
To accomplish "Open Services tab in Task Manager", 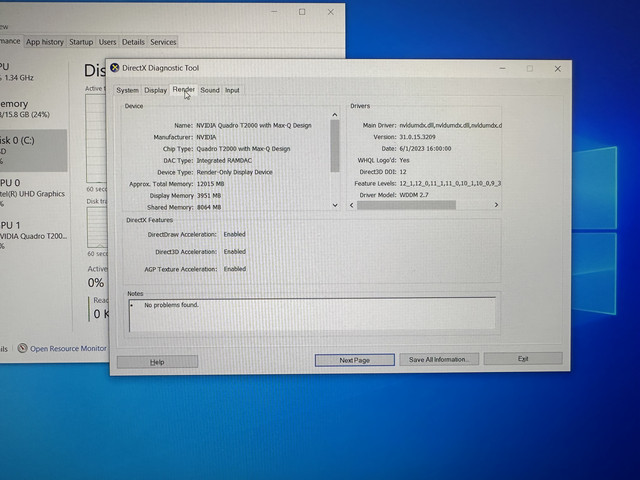I will pos(163,42).
